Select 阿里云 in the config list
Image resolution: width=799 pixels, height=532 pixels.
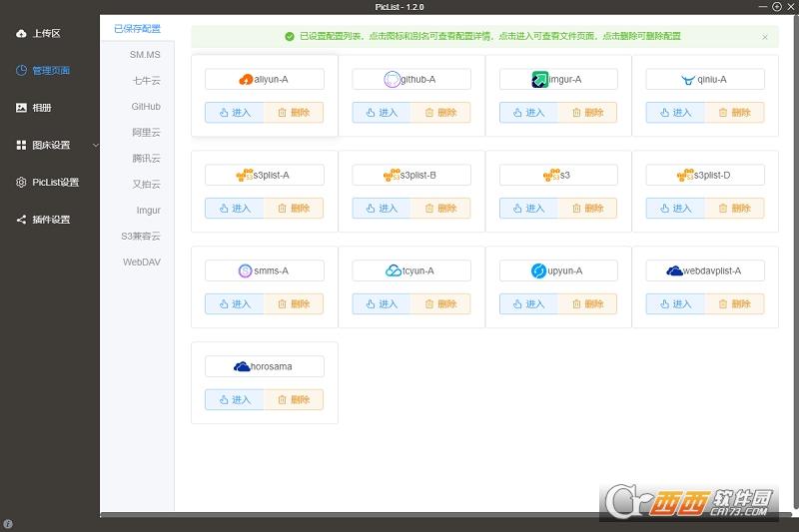(x=146, y=133)
